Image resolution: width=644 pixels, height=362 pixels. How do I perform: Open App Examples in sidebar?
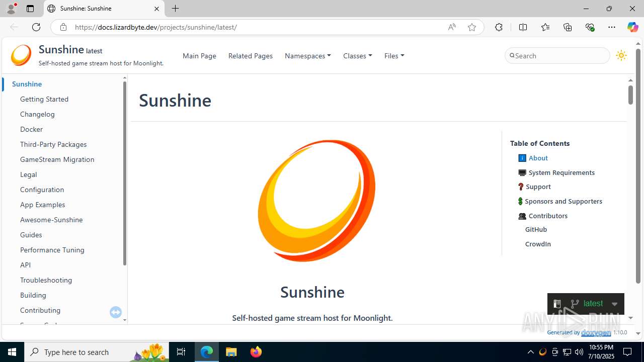(43, 205)
